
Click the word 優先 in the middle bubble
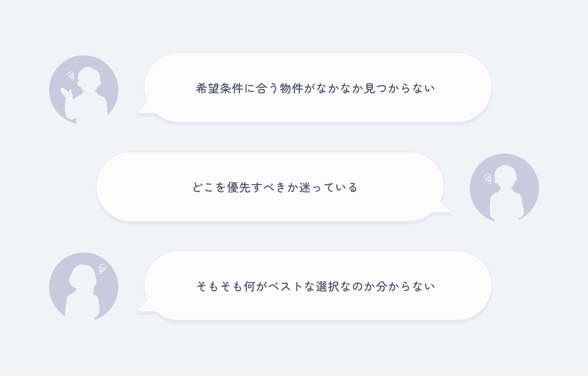(x=239, y=187)
